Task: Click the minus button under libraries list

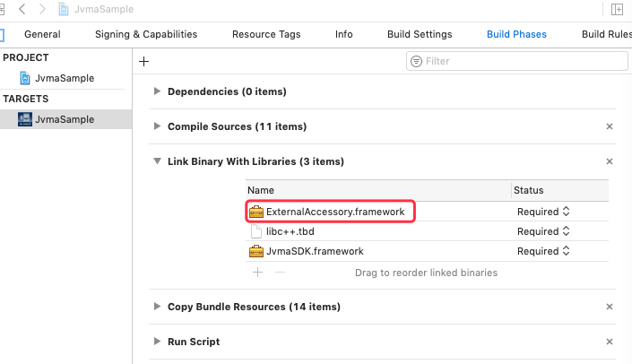Action: (279, 272)
